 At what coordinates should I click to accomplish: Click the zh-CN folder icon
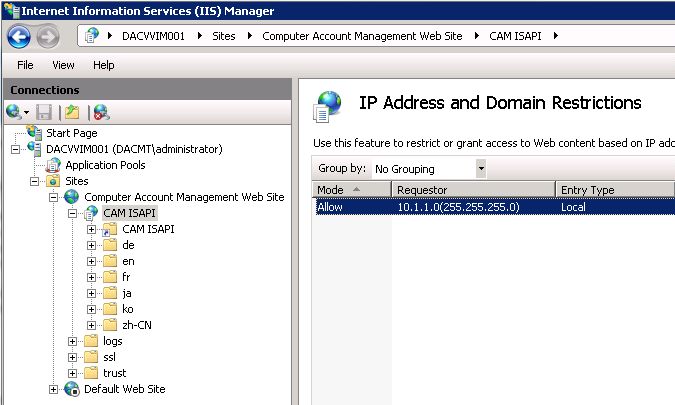(110, 325)
